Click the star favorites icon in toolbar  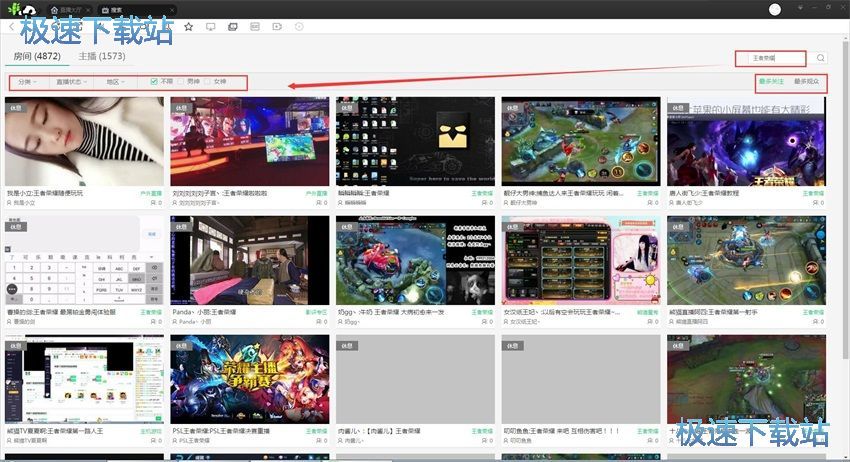point(189,27)
